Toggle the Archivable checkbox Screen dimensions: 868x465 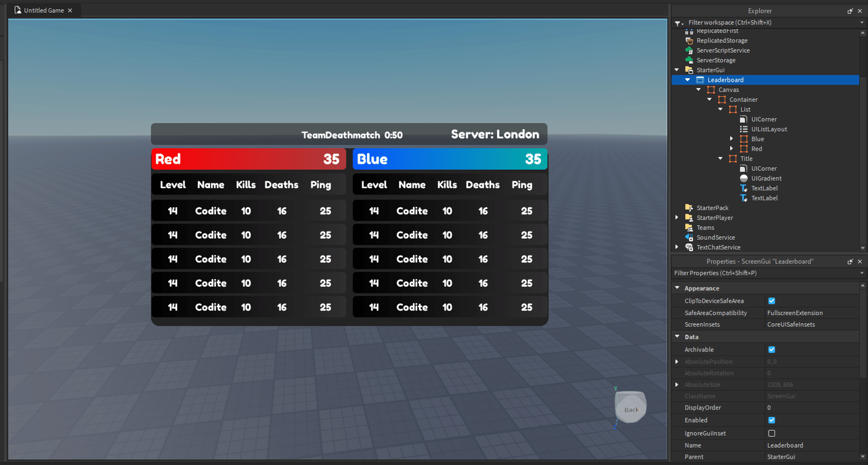(x=771, y=350)
